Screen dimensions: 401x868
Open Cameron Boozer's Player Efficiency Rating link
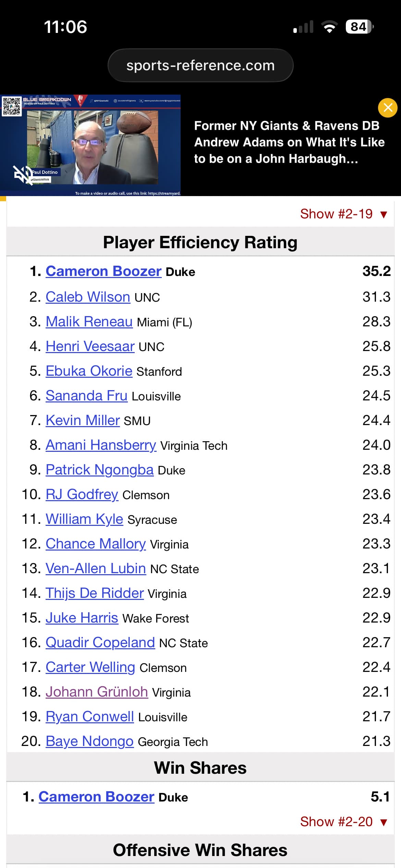coord(104,271)
